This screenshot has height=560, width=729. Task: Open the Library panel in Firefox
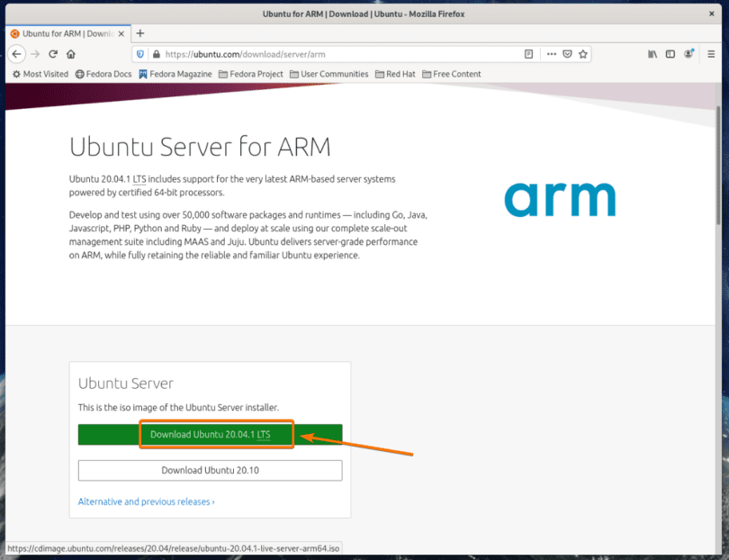(652, 54)
